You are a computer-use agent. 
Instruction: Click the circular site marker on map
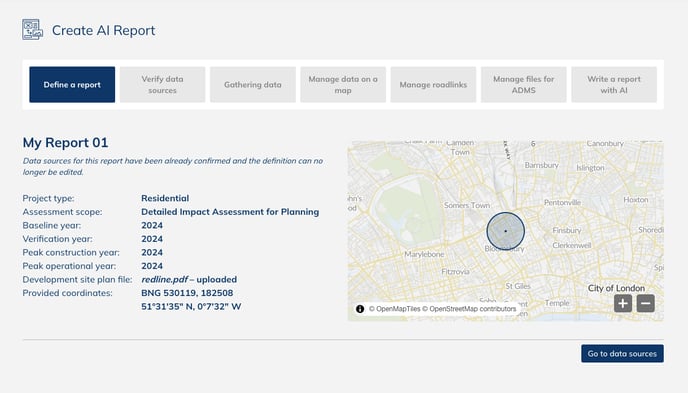(505, 231)
